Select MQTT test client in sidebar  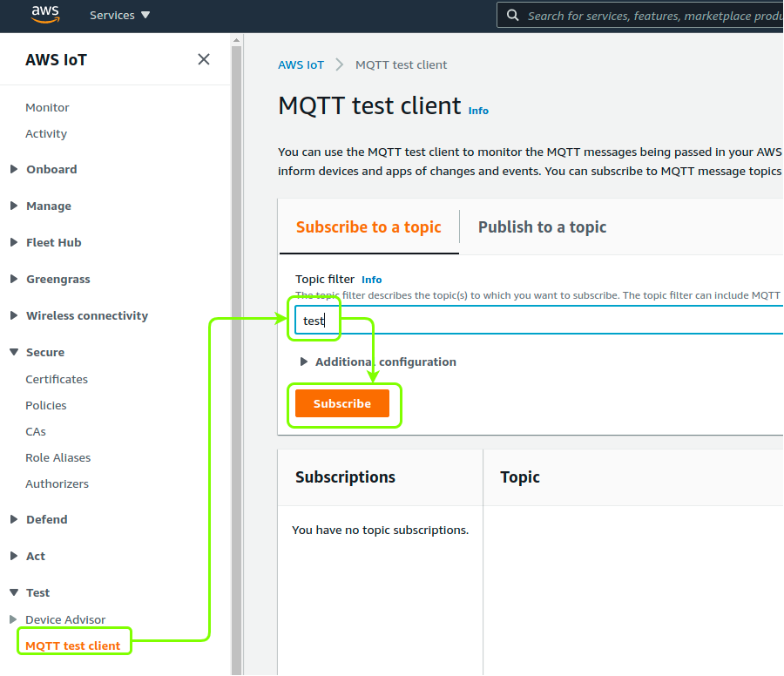tap(73, 646)
